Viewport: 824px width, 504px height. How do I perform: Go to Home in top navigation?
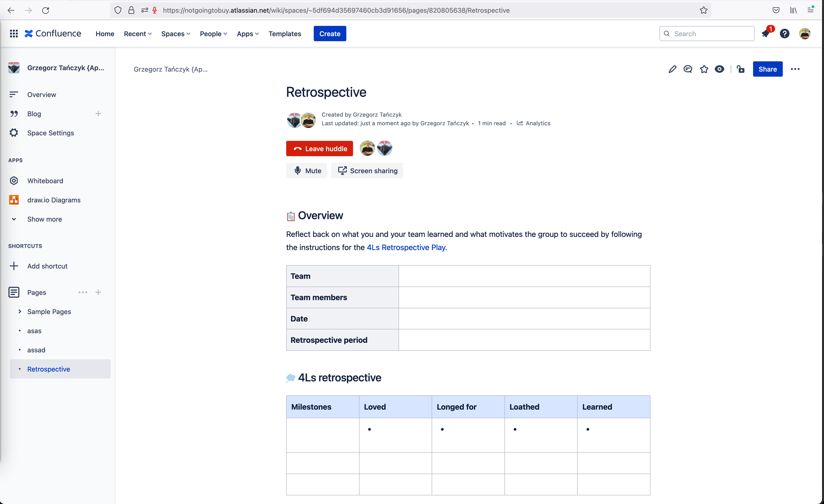point(105,34)
